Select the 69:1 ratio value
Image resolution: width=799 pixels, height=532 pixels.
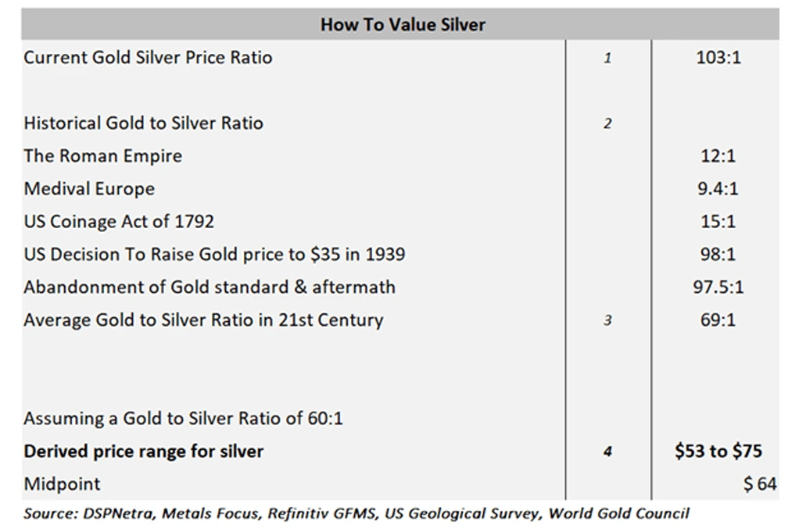point(718,320)
